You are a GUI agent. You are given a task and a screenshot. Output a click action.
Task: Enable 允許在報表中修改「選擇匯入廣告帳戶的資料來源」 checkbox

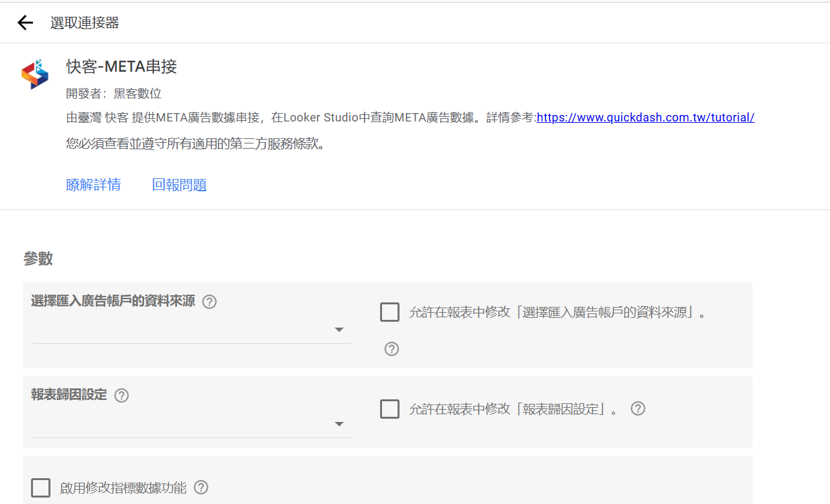tap(390, 313)
